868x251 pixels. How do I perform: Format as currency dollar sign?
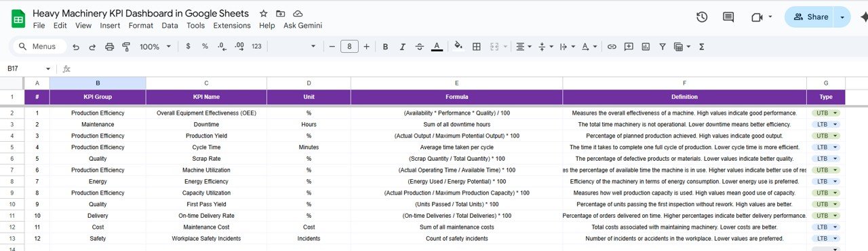(x=188, y=47)
